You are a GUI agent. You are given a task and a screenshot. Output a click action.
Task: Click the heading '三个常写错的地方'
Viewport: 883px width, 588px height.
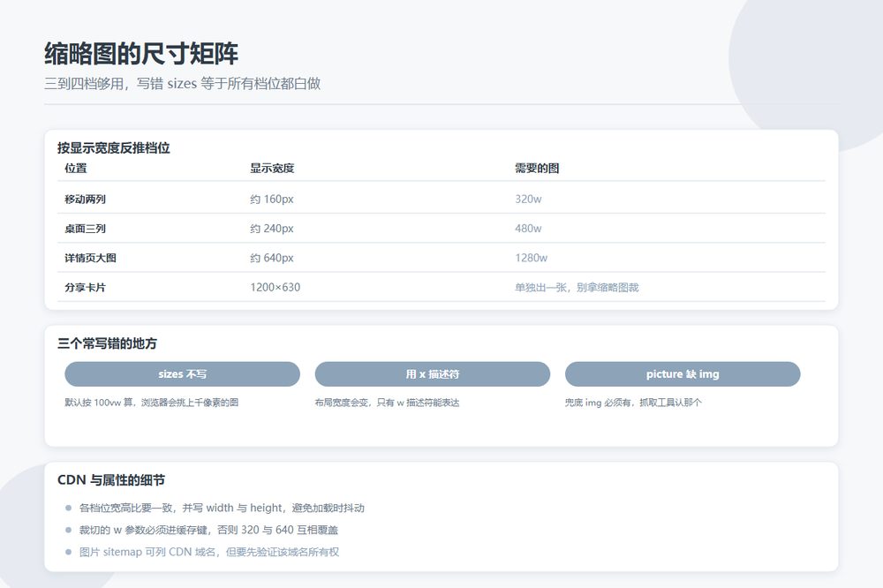(108, 343)
